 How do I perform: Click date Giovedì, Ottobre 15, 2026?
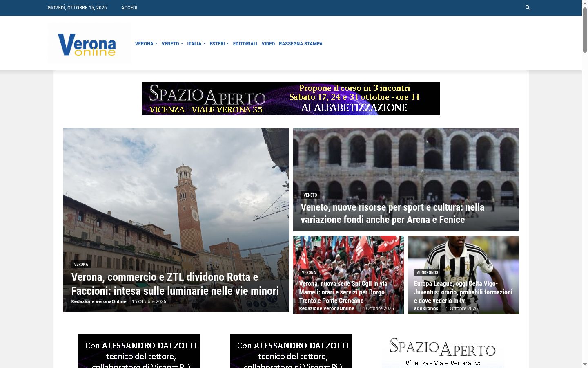point(77,8)
